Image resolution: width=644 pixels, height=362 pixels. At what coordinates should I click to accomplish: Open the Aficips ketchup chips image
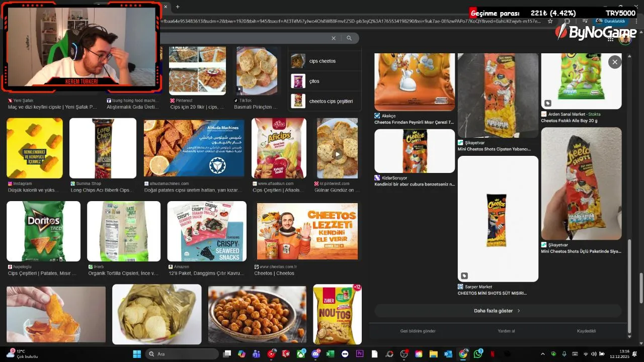click(x=279, y=148)
